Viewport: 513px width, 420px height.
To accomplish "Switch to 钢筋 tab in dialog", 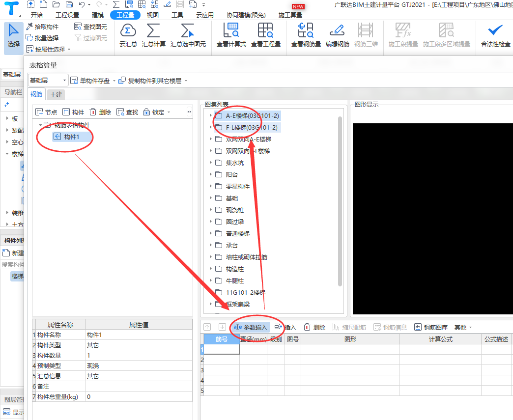I will (36, 94).
